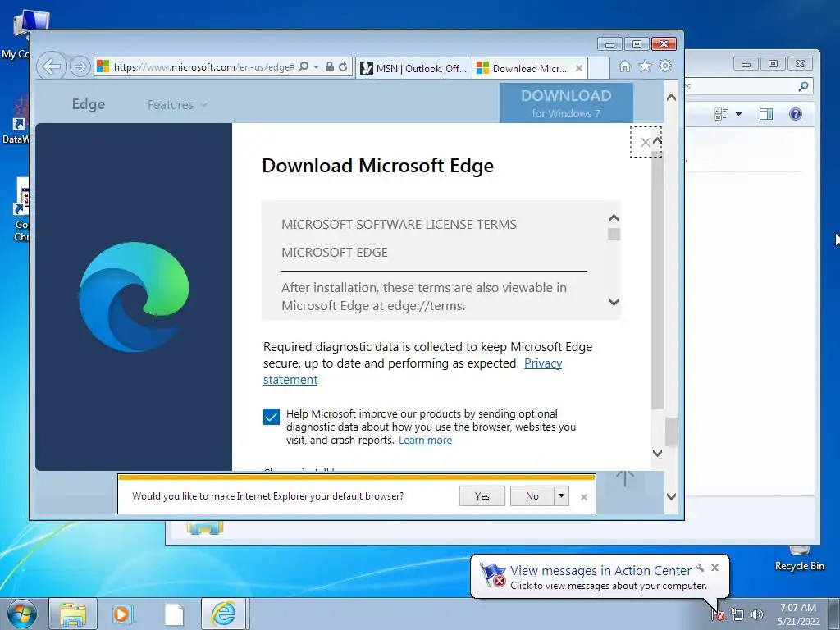Switch to the MSN Outlook tab
The width and height of the screenshot is (840, 630).
click(x=413, y=68)
